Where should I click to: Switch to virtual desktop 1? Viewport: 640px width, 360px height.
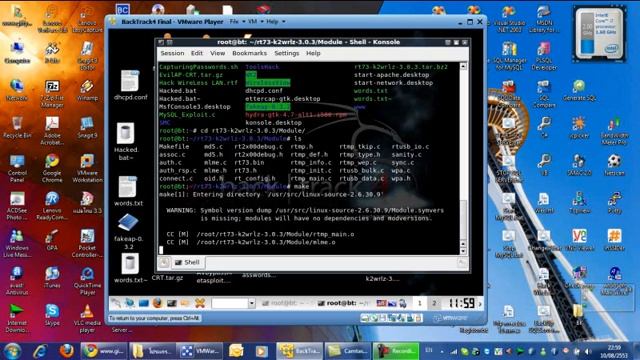coord(419,303)
